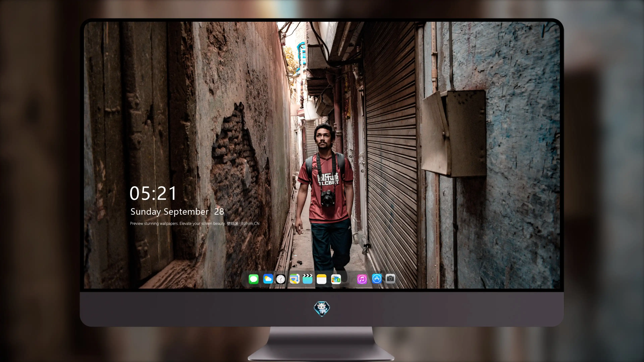Click the dragon mascot logo on the monitor chin

point(322,309)
